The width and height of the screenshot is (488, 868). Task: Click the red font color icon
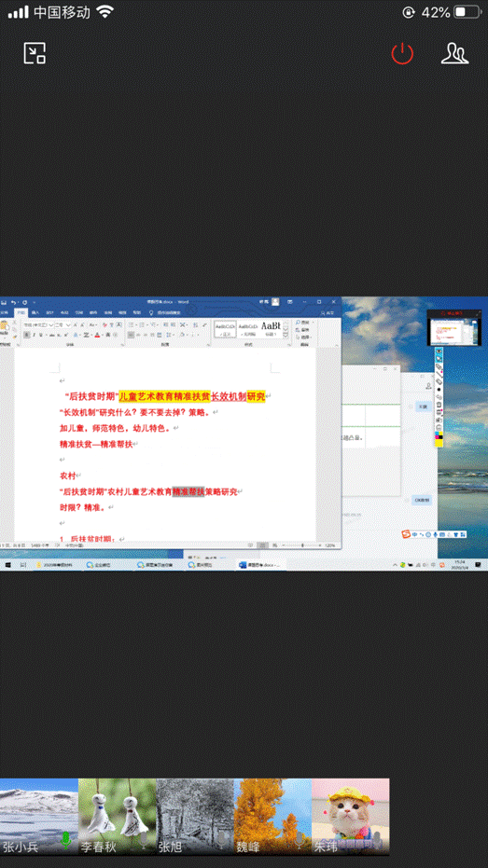[x=97, y=335]
